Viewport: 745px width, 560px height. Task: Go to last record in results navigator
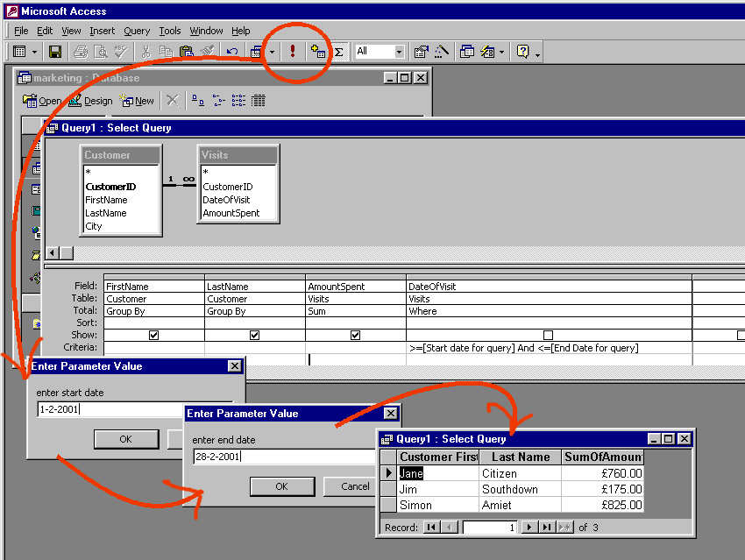(547, 528)
